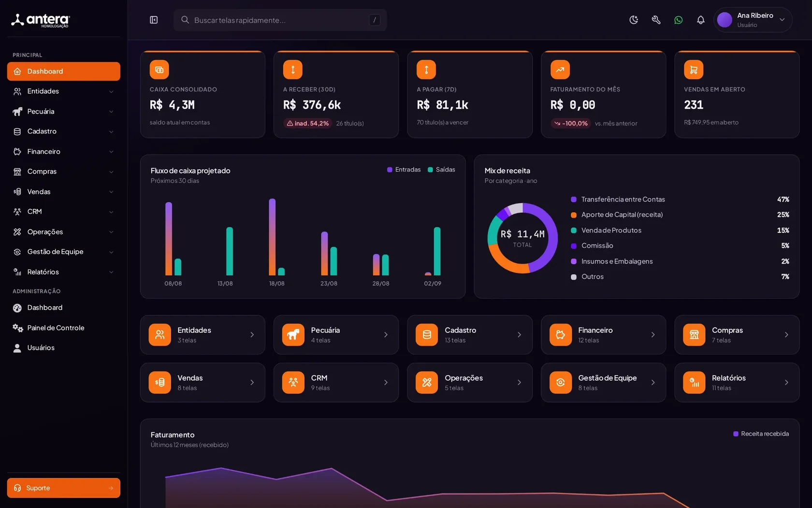Click Caixa Consolidado wallet icon
812x508 pixels.
(x=159, y=70)
